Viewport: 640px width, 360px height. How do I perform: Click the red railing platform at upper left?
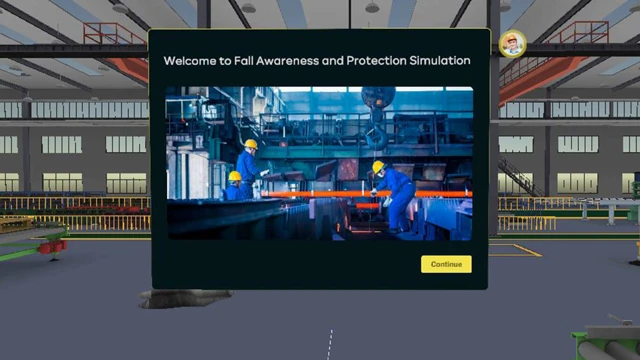point(115,34)
